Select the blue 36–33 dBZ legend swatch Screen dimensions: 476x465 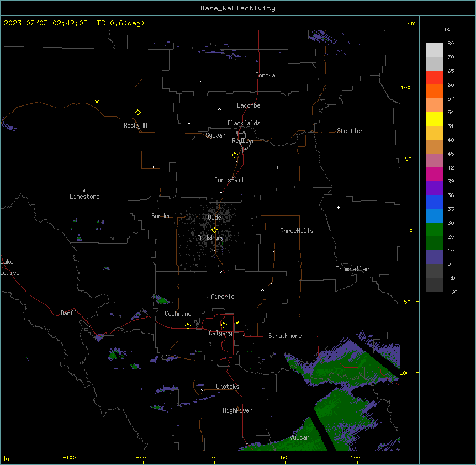pos(434,202)
